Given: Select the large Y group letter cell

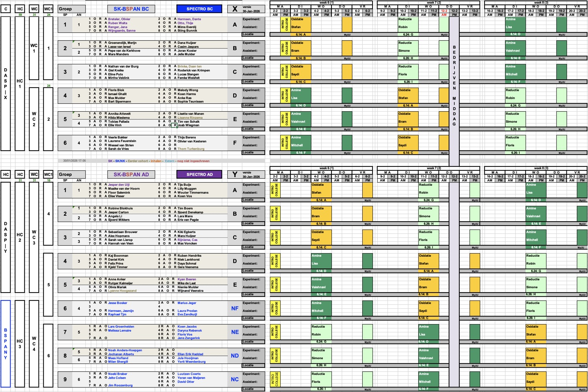Looking at the screenshot, I should pos(235,174).
